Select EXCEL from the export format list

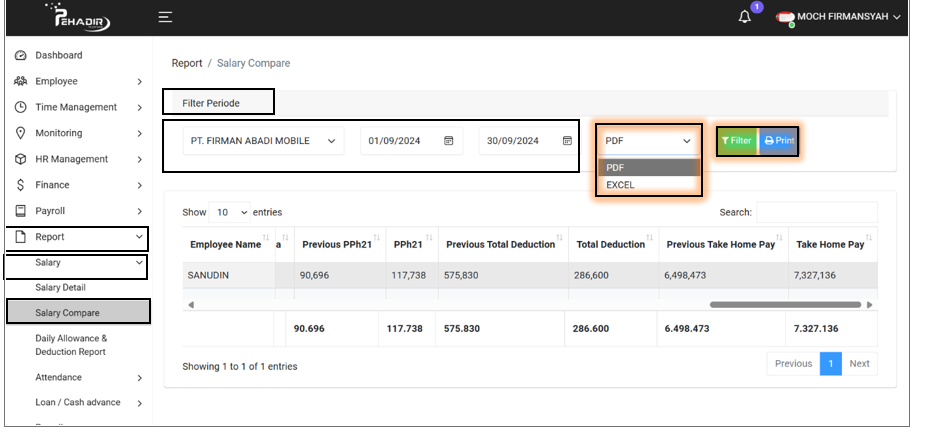[620, 185]
